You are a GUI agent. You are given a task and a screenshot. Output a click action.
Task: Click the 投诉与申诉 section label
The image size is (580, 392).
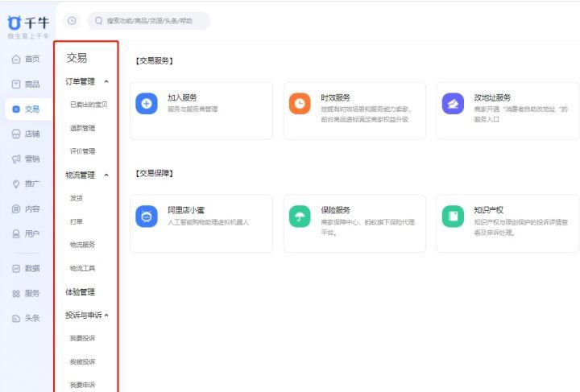[x=84, y=316]
